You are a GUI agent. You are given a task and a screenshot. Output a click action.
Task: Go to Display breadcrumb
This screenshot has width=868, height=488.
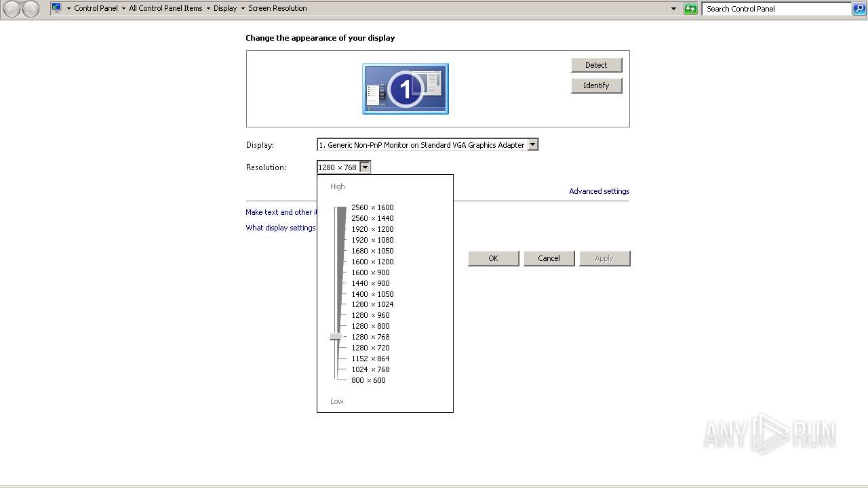pos(225,8)
